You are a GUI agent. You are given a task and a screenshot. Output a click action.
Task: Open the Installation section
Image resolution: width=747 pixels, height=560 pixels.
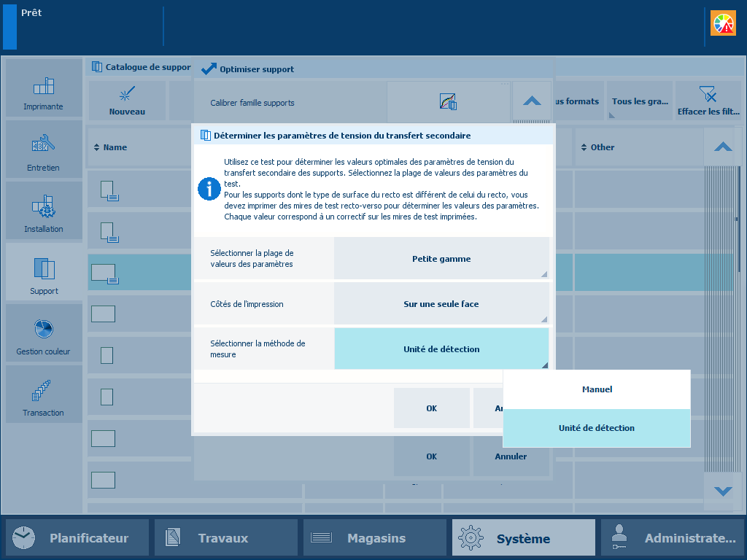44,211
